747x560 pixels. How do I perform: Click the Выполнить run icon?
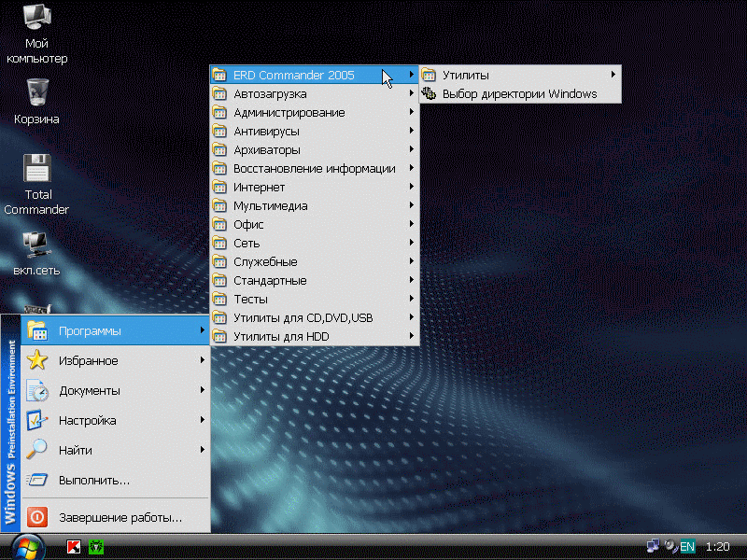pyautogui.click(x=37, y=480)
